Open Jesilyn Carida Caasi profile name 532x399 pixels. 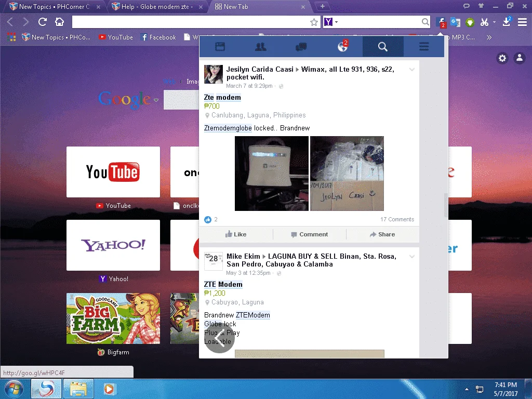point(260,69)
